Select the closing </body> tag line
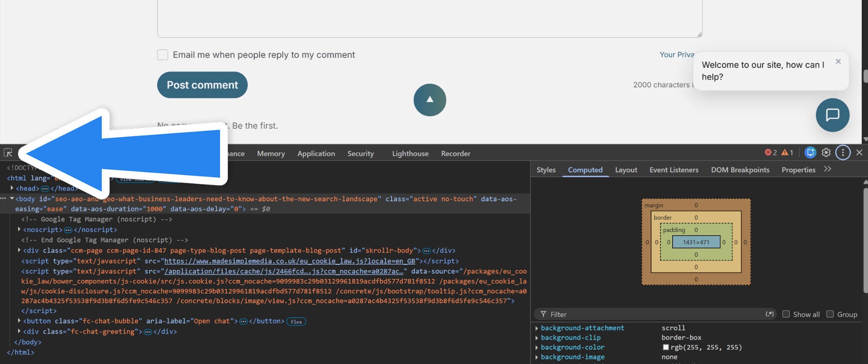868x364 pixels. 28,342
